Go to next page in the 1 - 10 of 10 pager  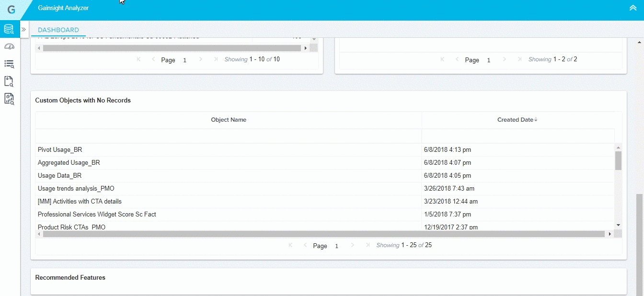point(201,59)
